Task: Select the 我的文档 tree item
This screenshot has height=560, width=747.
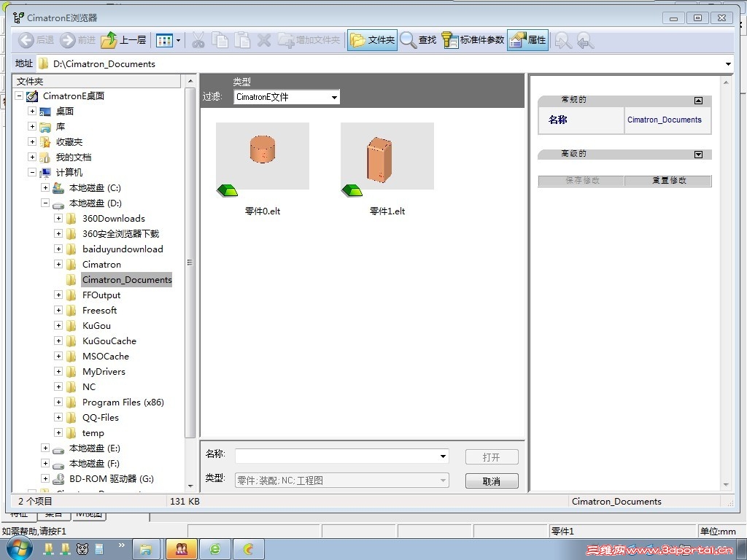Action: click(74, 157)
